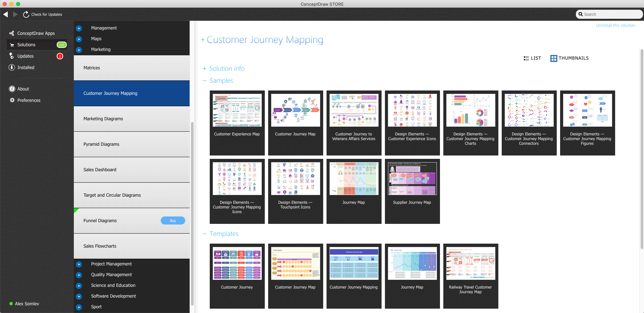Click the Solutions cart icon

tap(12, 45)
